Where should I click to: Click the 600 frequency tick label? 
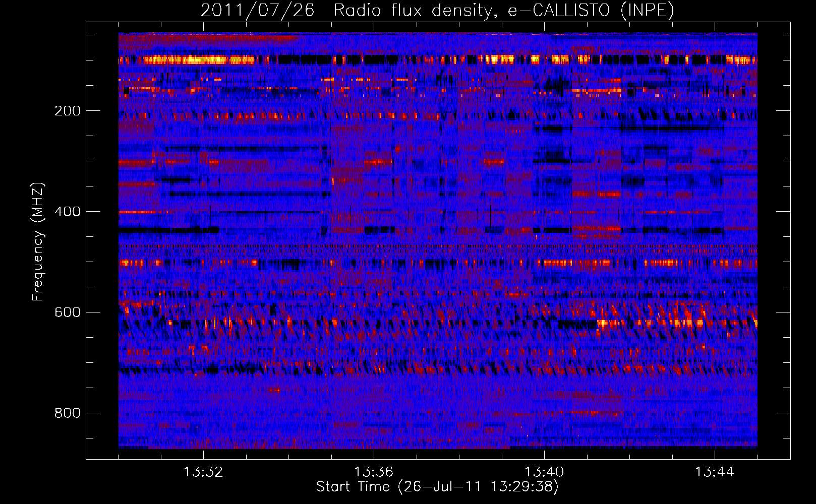click(x=68, y=312)
